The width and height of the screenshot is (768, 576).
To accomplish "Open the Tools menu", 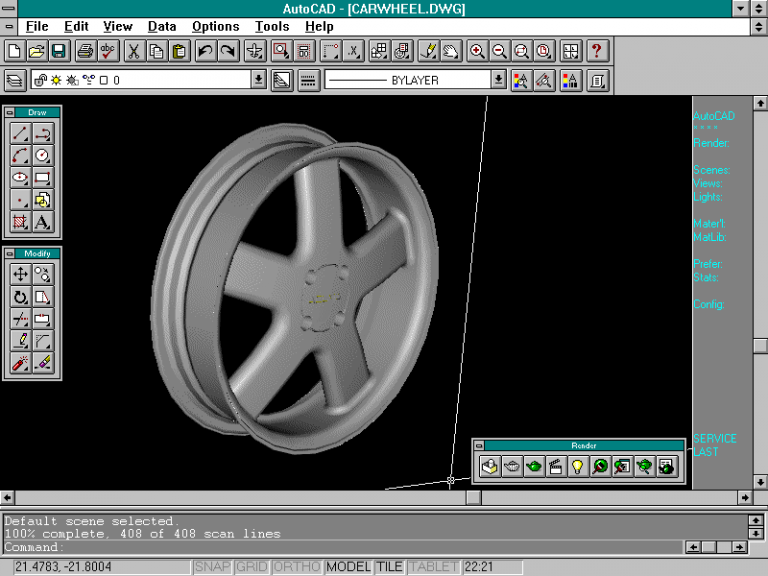I will click(x=272, y=26).
